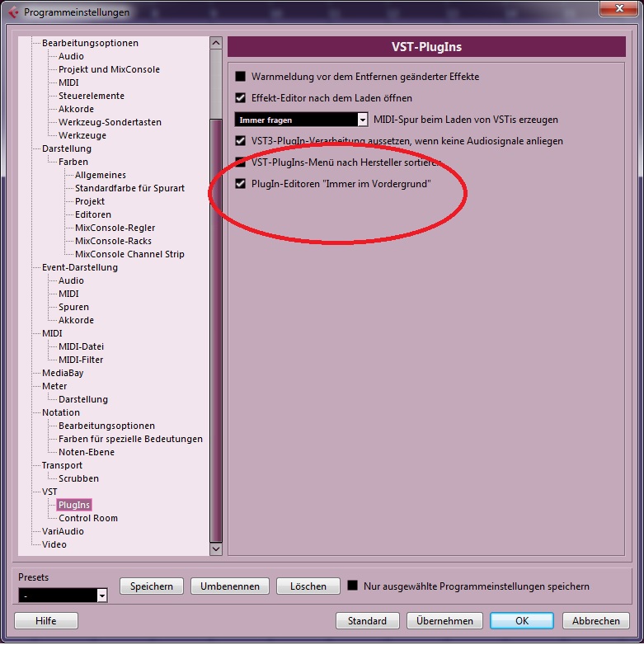Select the VST category
This screenshot has width=644, height=645.
(49, 492)
